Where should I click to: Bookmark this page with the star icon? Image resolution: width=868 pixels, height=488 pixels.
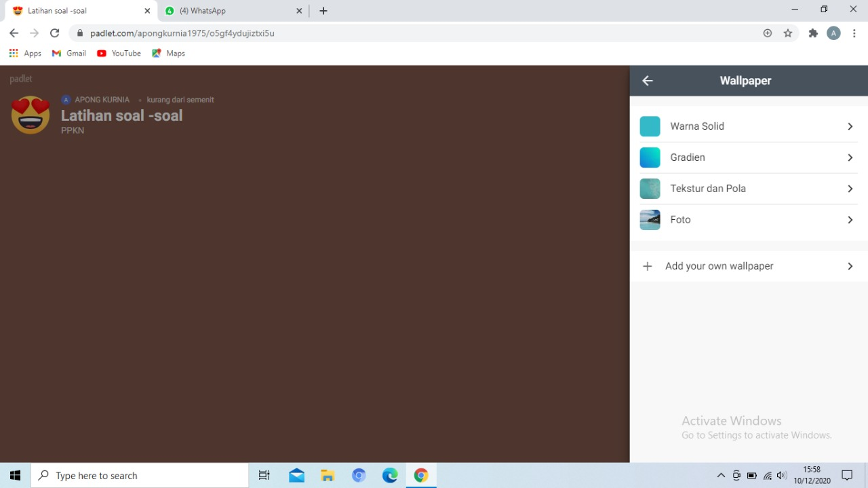(788, 33)
